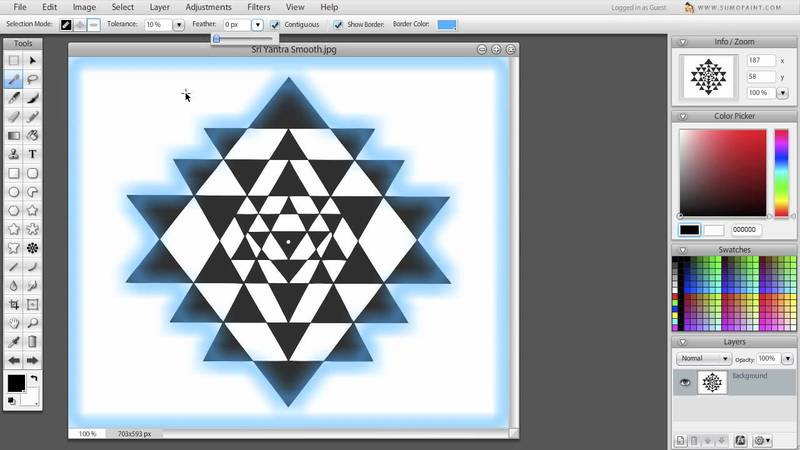Open the Normal blend mode dropdown

[x=704, y=358]
